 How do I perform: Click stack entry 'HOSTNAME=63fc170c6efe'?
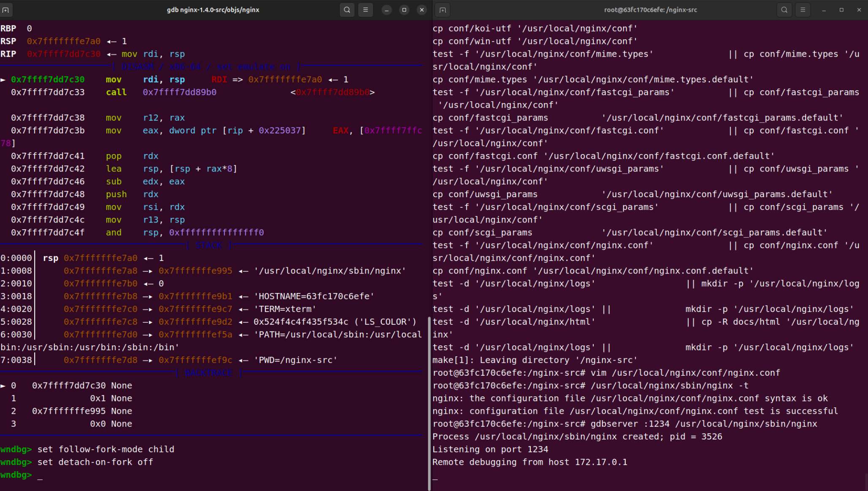(314, 296)
